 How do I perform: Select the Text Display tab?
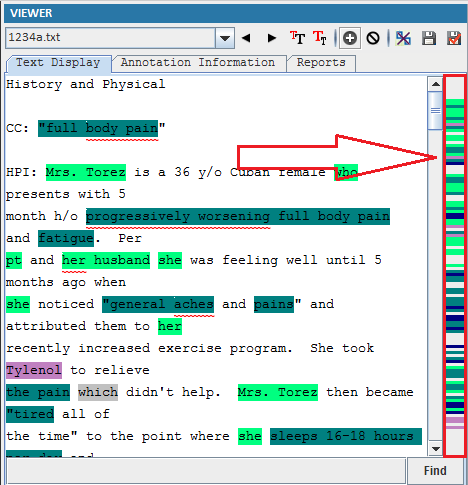click(x=58, y=63)
